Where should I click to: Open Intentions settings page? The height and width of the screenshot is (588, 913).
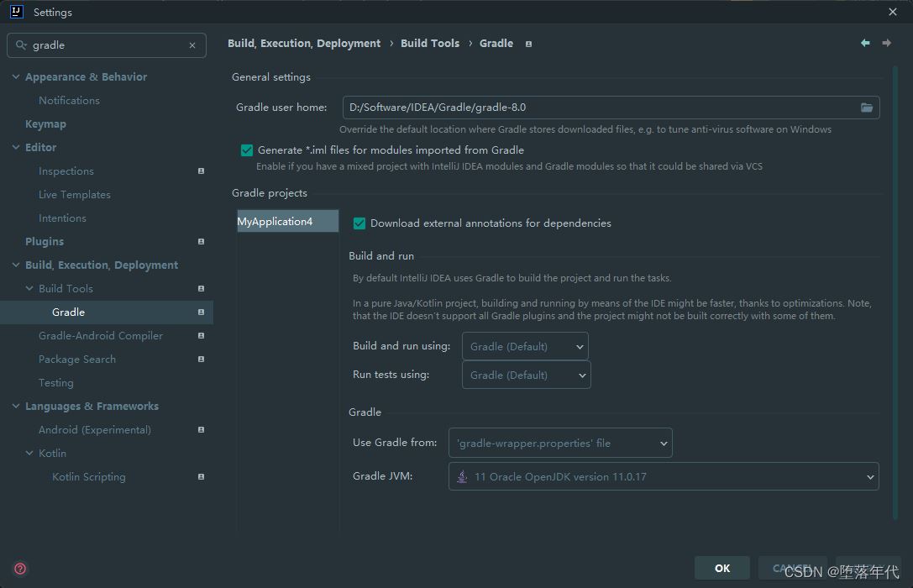coord(62,218)
